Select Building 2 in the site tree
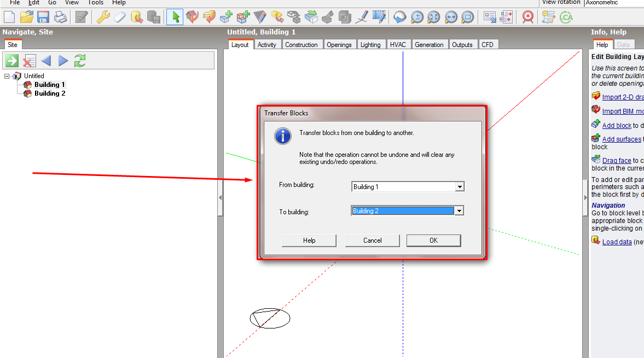The height and width of the screenshot is (358, 644). coord(50,93)
